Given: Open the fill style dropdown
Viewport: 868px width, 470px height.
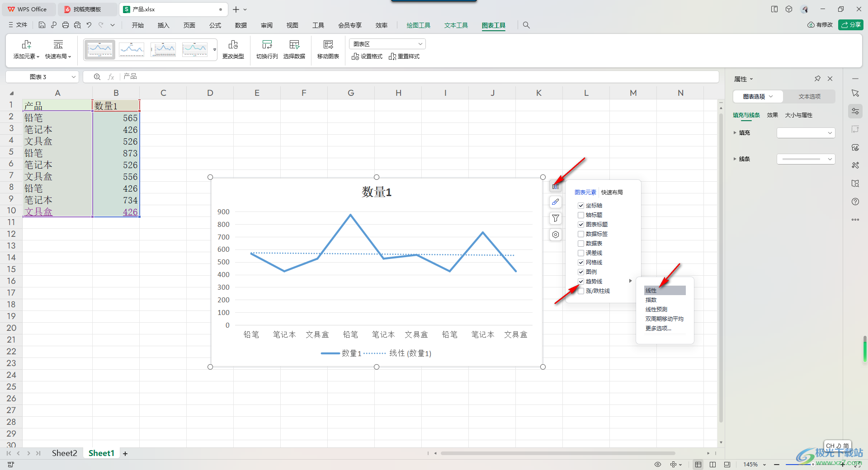Looking at the screenshot, I should coord(806,133).
